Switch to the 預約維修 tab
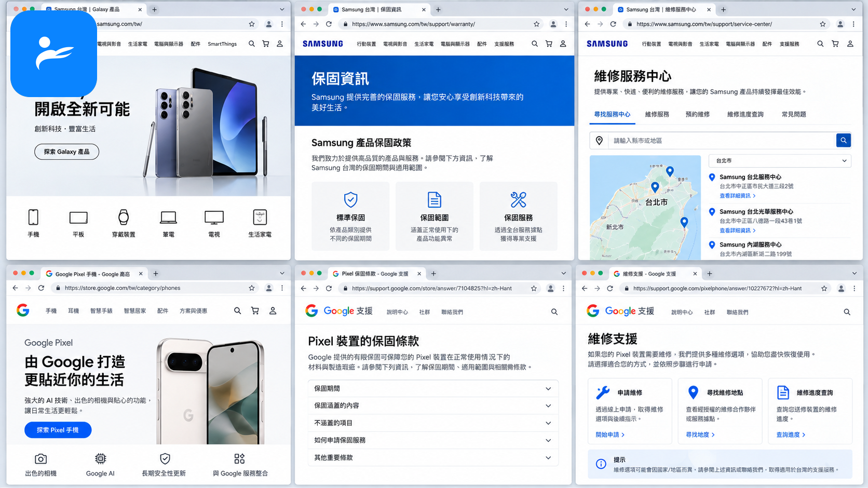The height and width of the screenshot is (488, 868). 698,114
